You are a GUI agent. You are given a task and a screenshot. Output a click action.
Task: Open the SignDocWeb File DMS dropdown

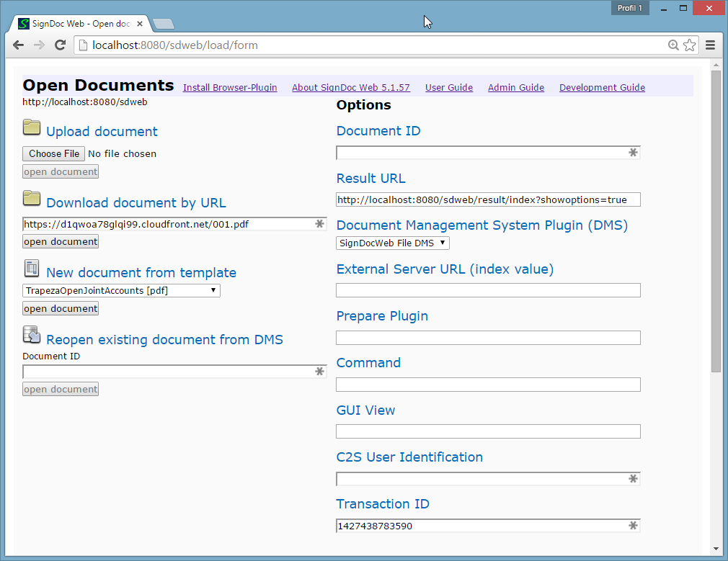pyautogui.click(x=393, y=243)
